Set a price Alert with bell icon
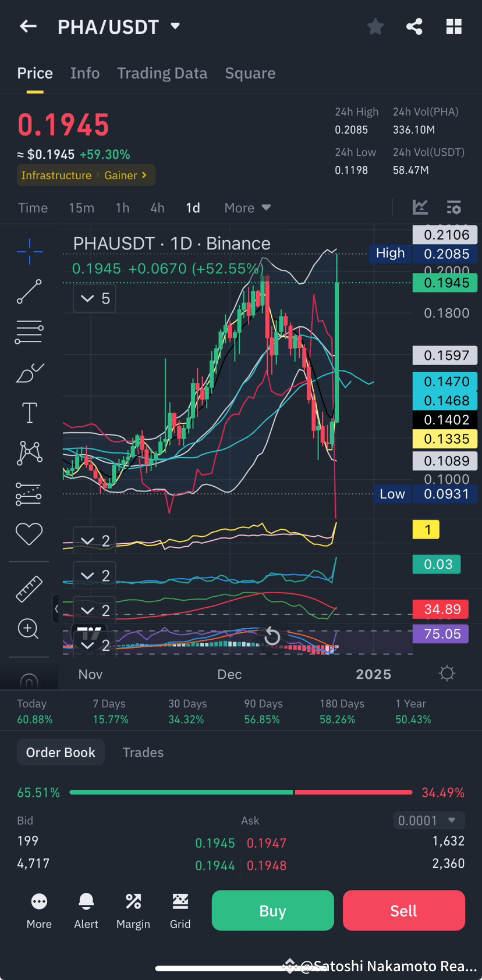 tap(86, 911)
